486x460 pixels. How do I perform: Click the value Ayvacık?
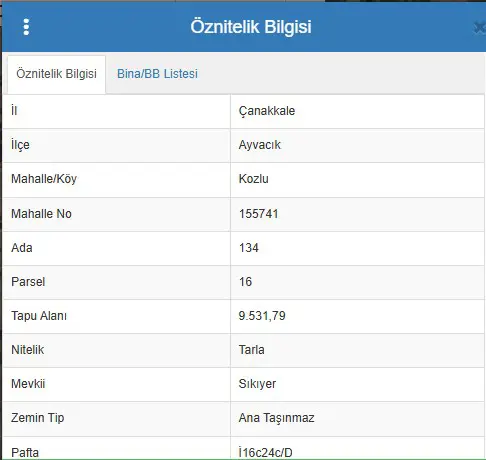[x=260, y=145]
